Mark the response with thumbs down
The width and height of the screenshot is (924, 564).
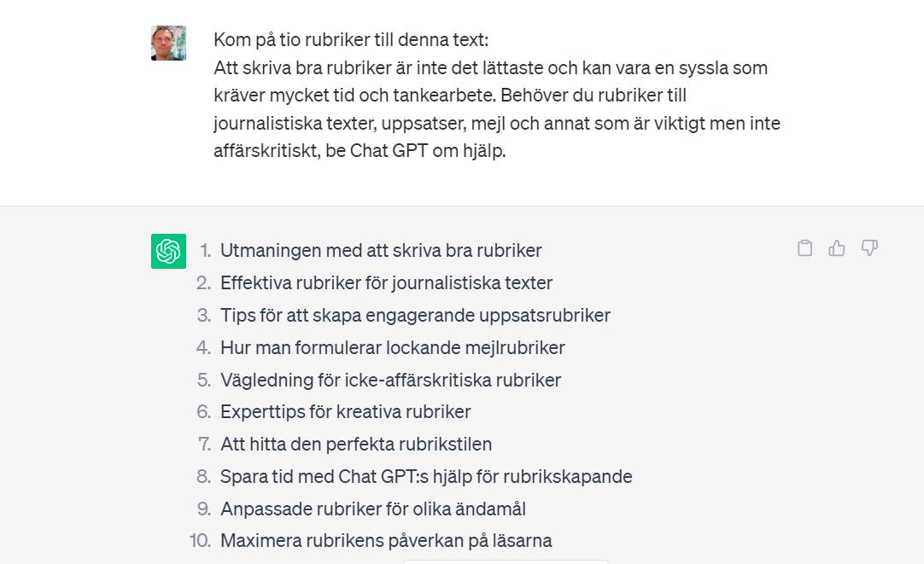click(x=870, y=247)
